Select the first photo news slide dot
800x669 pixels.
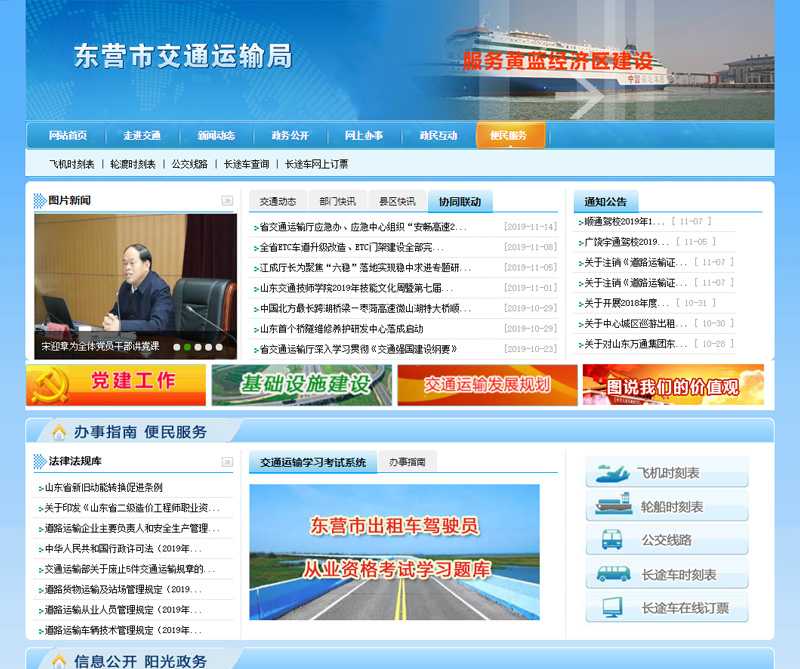[x=177, y=347]
